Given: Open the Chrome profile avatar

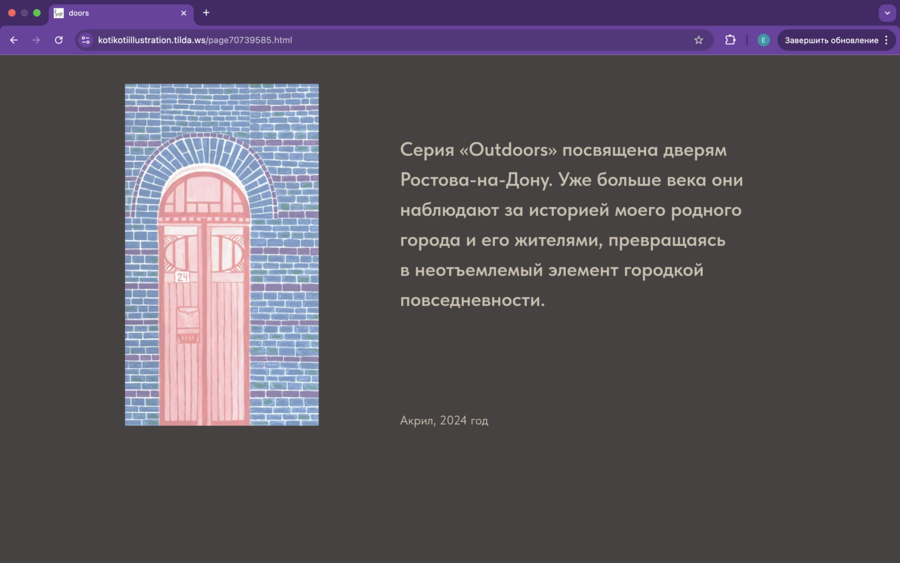Looking at the screenshot, I should [x=763, y=40].
